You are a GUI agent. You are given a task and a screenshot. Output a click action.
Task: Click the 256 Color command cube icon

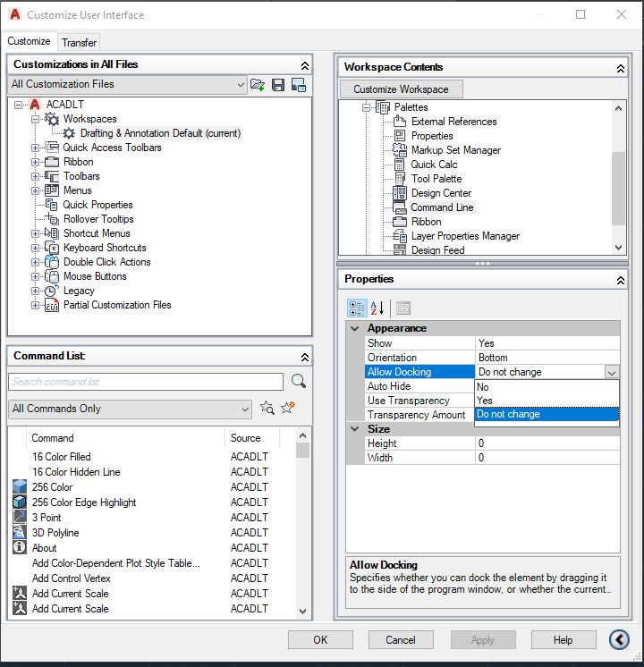point(20,486)
